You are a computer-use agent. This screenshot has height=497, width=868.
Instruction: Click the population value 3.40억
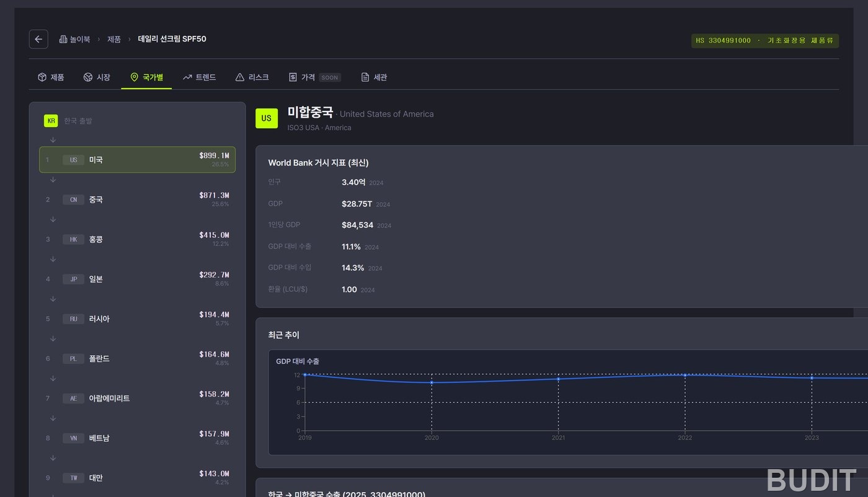coord(353,182)
